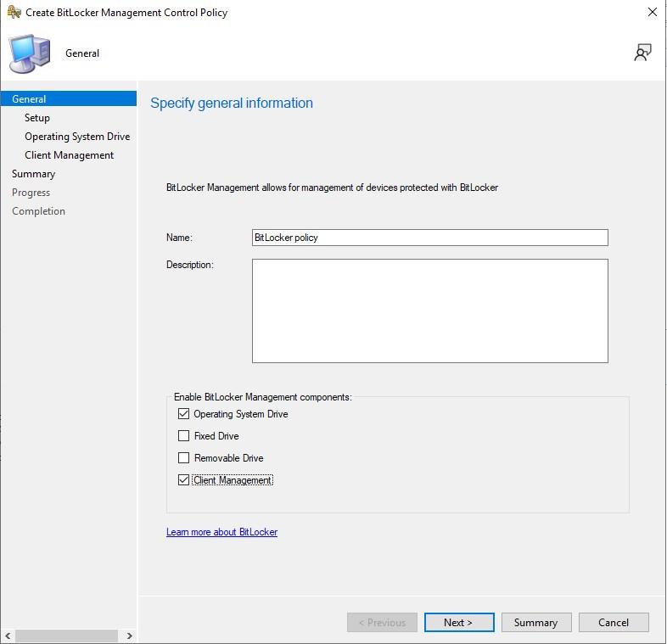Click the sidebar scrollbar right arrow
This screenshot has height=644, width=667.
tap(129, 636)
